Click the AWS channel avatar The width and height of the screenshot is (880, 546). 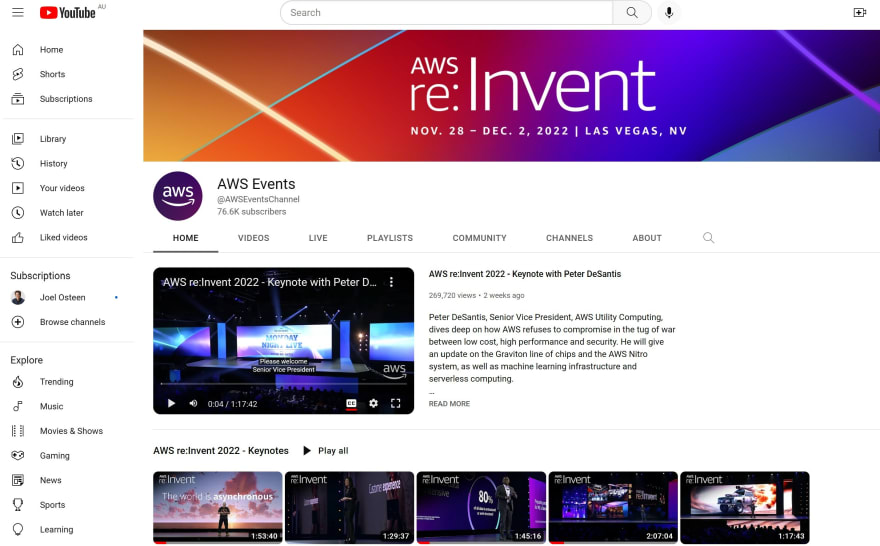177,196
